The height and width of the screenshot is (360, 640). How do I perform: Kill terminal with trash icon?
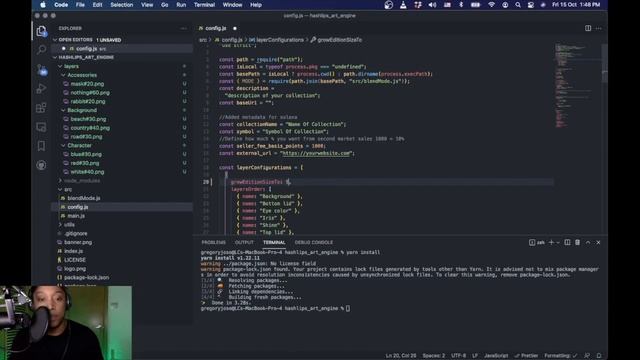[578, 242]
